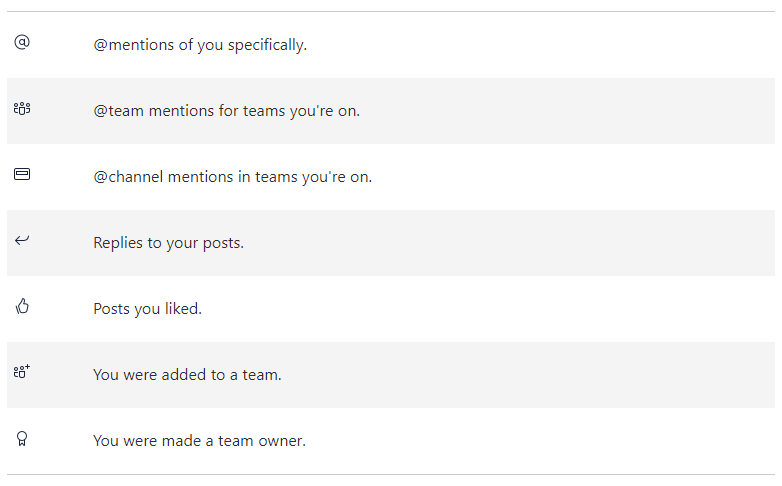Select 'Replies to your posts' text

[169, 243]
